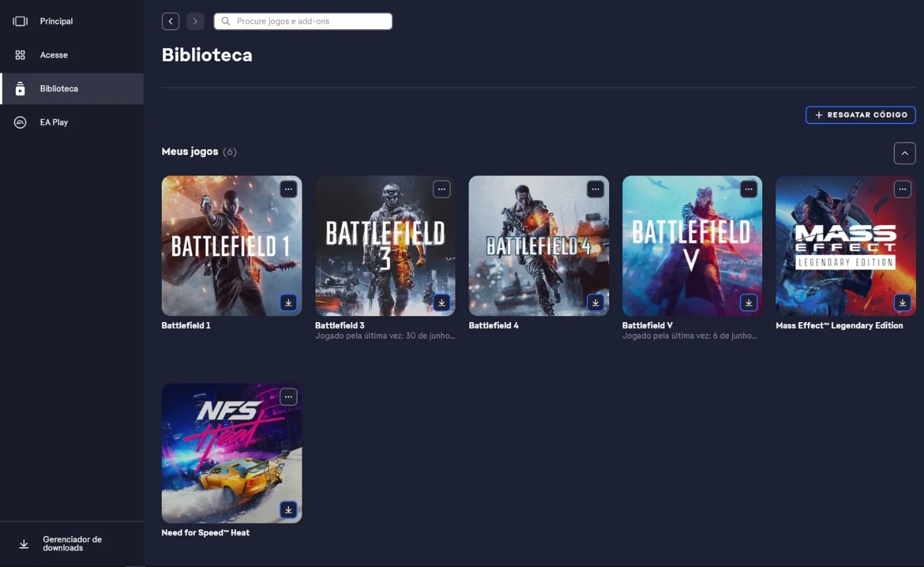Image resolution: width=924 pixels, height=567 pixels.
Task: Go forward with the right arrow button
Action: (x=195, y=21)
